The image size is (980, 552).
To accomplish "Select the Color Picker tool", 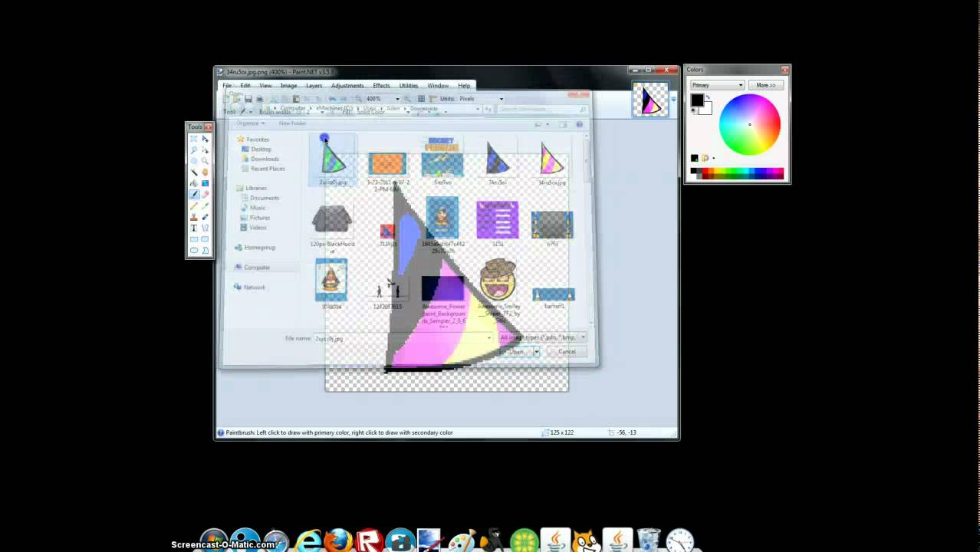I will (x=205, y=205).
